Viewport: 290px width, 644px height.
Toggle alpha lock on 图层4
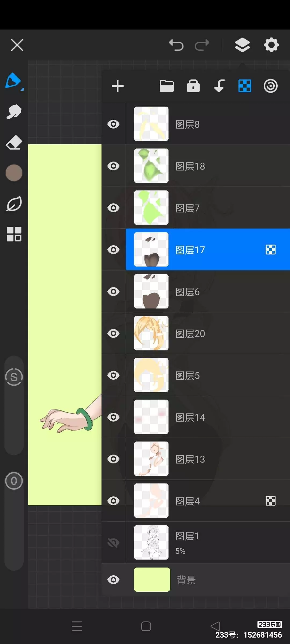(270, 501)
